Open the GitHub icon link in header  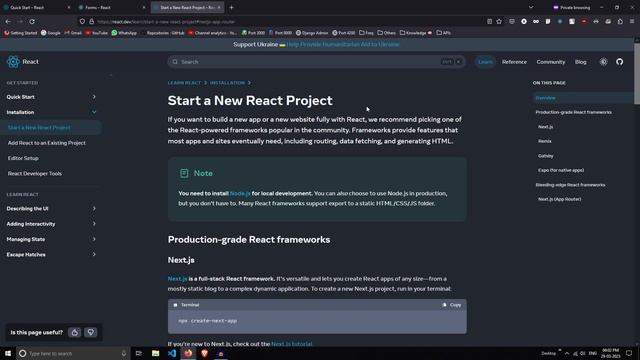620,62
